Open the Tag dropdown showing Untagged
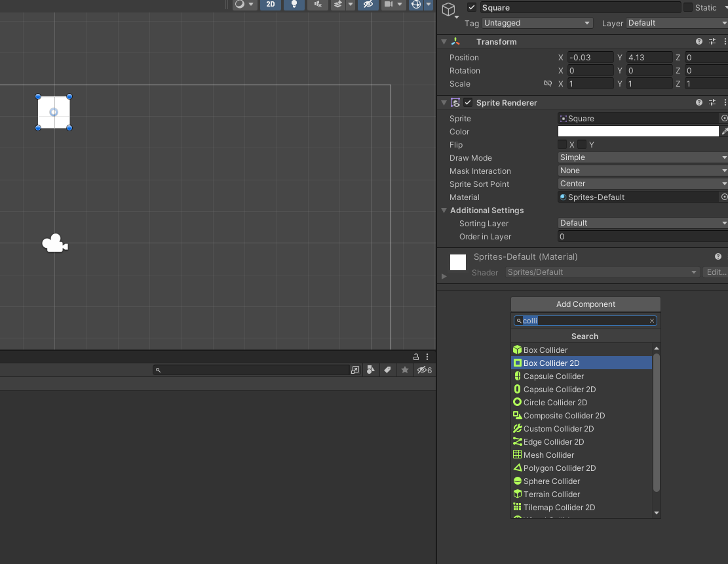The height and width of the screenshot is (564, 728). pos(537,23)
